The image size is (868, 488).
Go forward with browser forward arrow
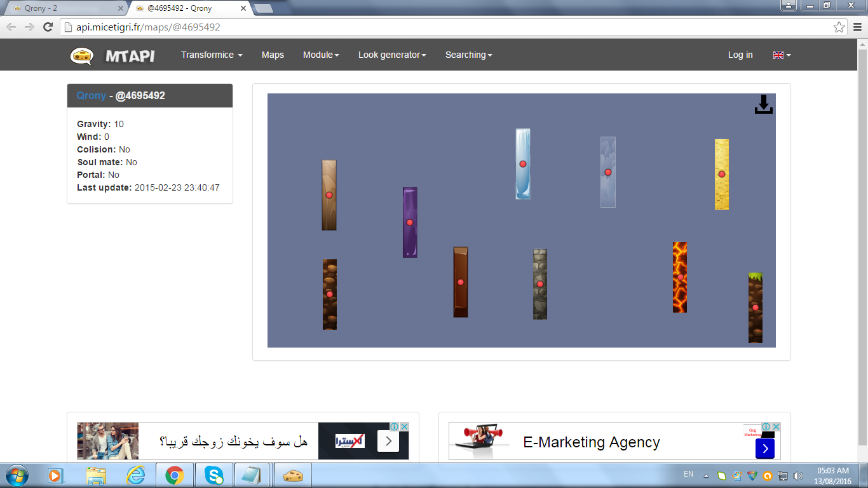tap(29, 27)
